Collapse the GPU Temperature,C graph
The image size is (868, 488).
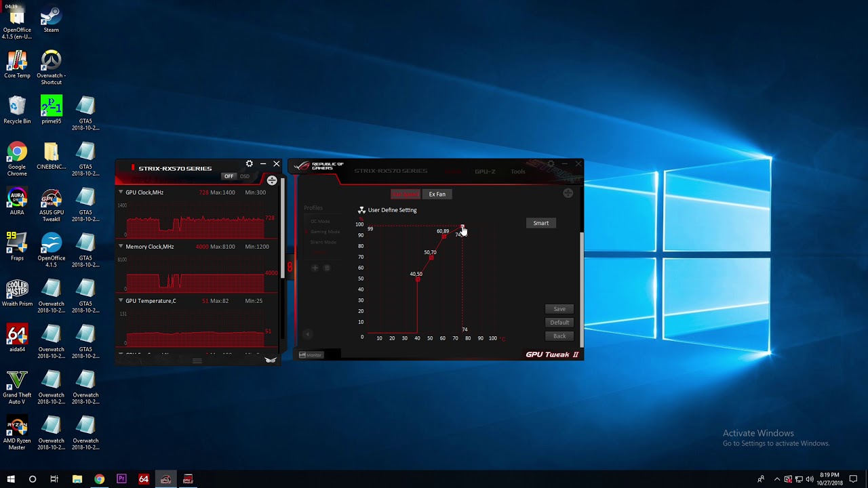[121, 300]
